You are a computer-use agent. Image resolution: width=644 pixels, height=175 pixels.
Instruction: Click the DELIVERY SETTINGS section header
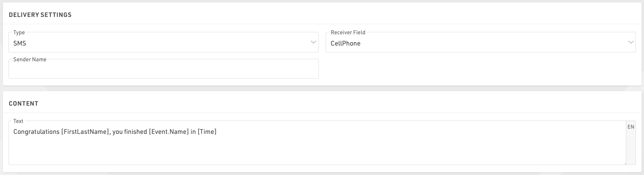tap(40, 15)
